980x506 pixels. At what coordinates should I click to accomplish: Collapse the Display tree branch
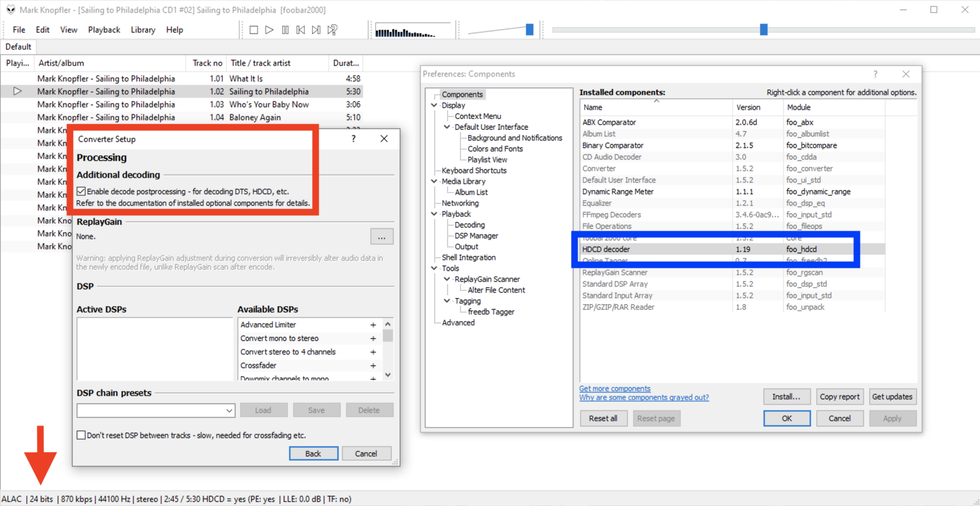(434, 105)
